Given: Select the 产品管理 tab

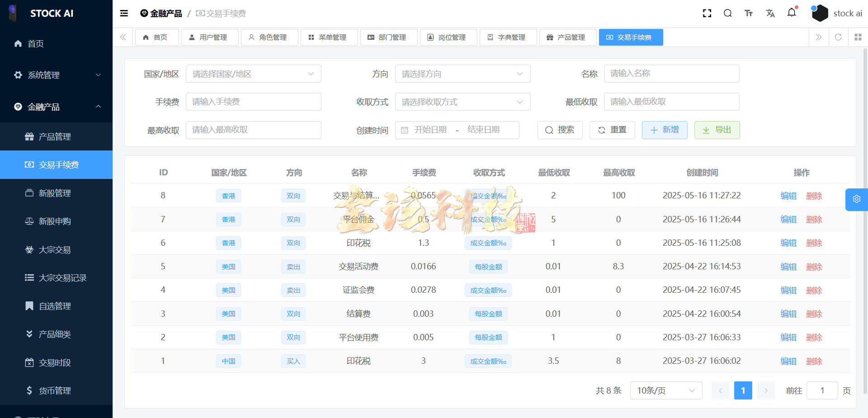Looking at the screenshot, I should 568,37.
